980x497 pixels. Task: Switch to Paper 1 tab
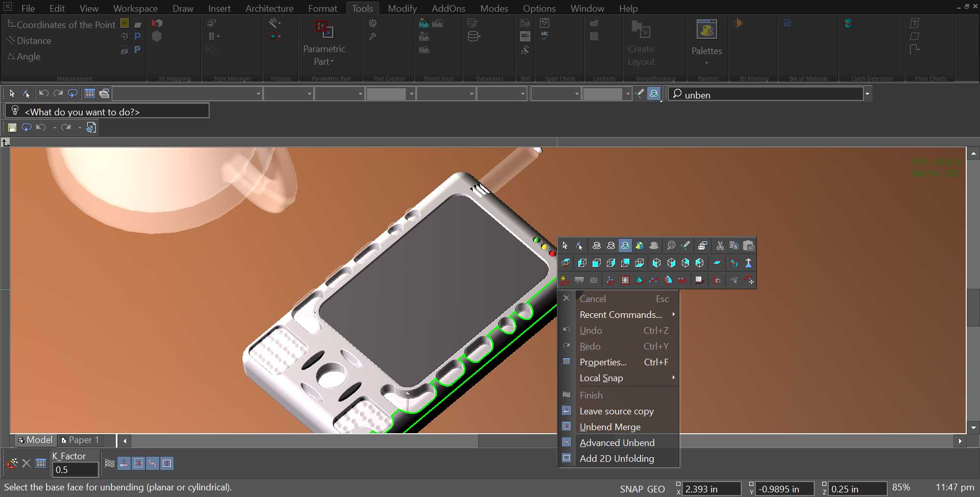pyautogui.click(x=81, y=440)
